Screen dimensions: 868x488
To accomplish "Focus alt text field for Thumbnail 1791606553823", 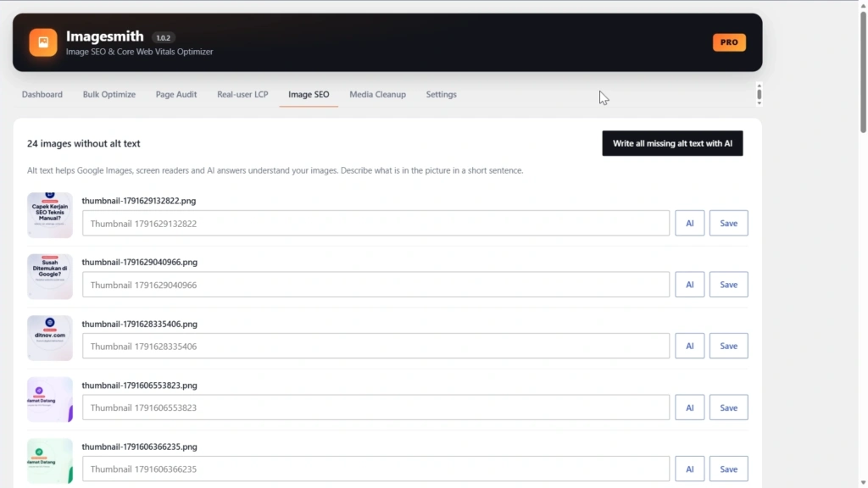I will [376, 408].
